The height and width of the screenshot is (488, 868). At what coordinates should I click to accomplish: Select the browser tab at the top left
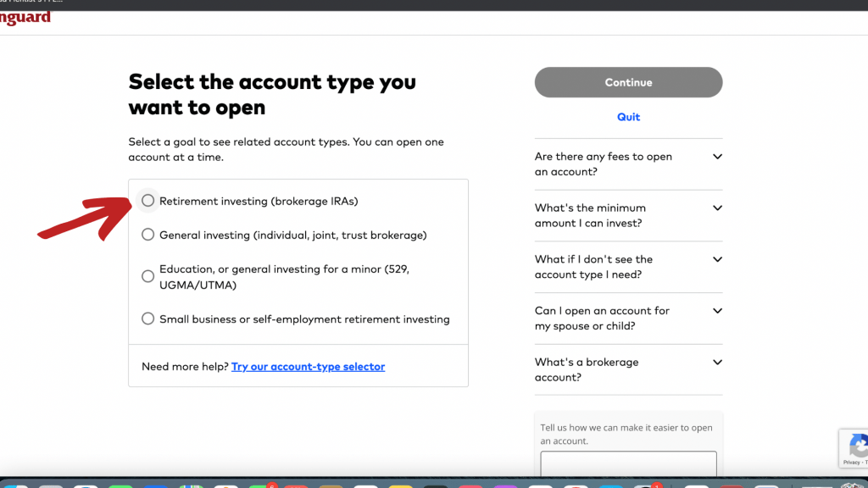click(34, 3)
